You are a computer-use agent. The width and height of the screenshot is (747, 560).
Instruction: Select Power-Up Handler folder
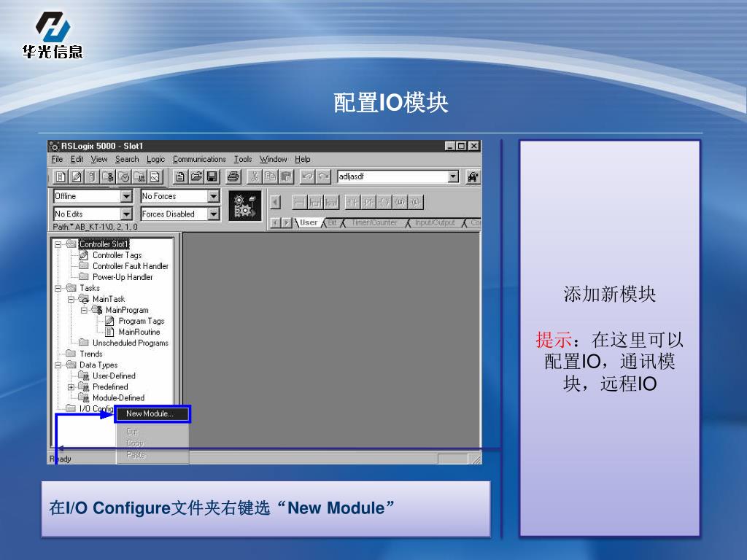click(x=123, y=277)
